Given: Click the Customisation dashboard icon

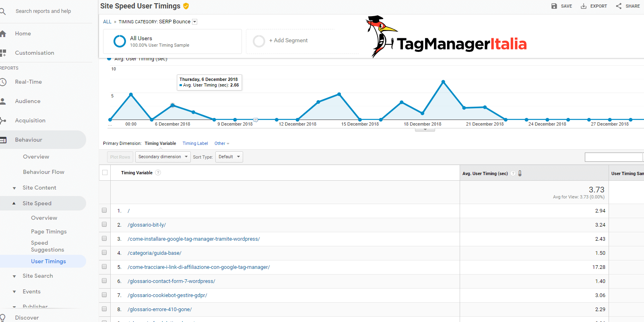Looking at the screenshot, I should click(x=3, y=53).
